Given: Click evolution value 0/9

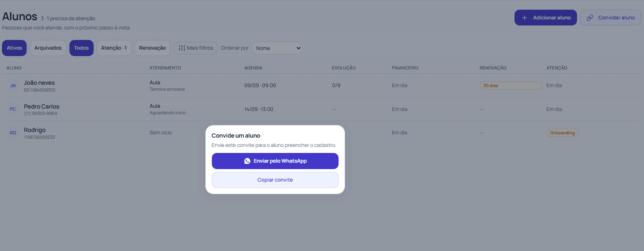Looking at the screenshot, I should pos(336,86).
